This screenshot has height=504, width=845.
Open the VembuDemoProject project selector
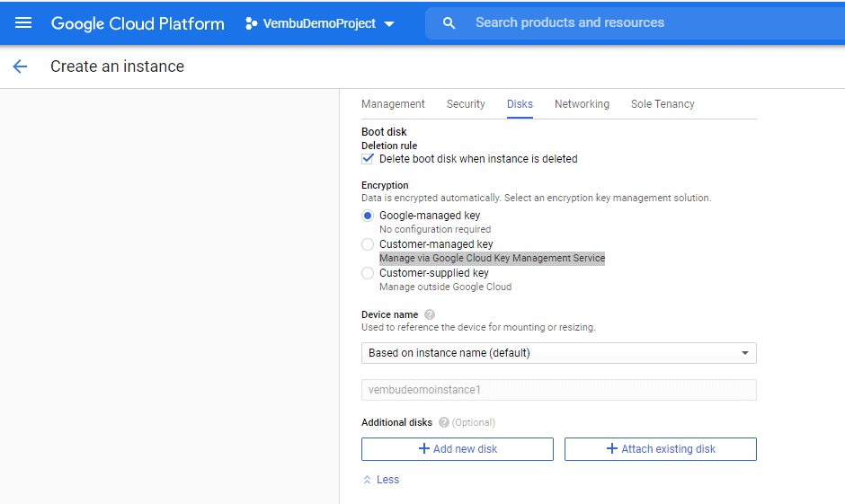(320, 23)
